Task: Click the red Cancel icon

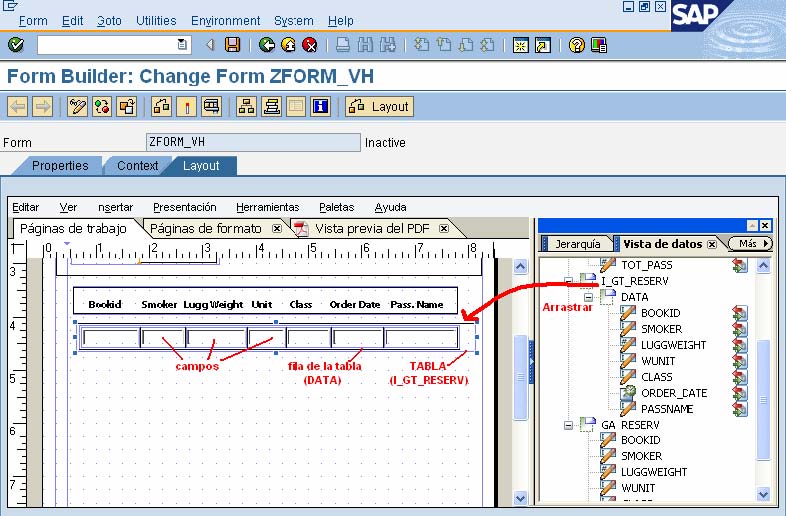Action: coord(310,45)
